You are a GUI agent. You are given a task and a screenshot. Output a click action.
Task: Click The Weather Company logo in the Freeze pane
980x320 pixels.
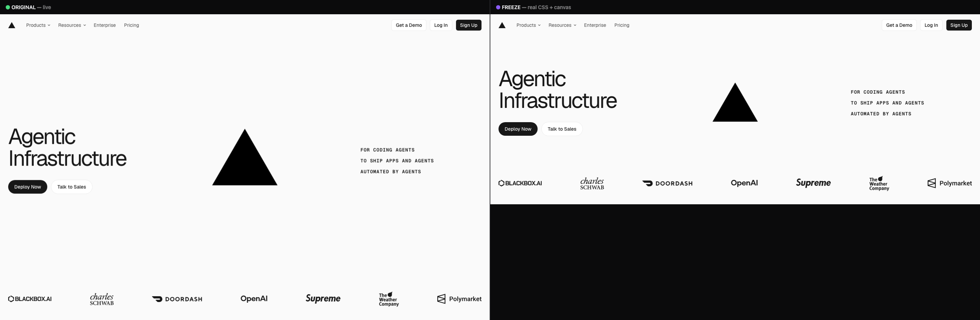pos(879,184)
